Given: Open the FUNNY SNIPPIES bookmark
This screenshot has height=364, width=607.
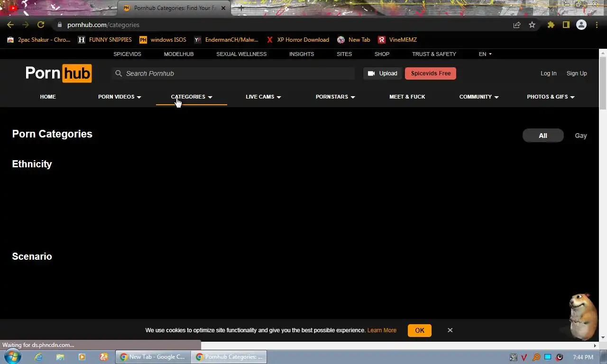Looking at the screenshot, I should pyautogui.click(x=105, y=40).
